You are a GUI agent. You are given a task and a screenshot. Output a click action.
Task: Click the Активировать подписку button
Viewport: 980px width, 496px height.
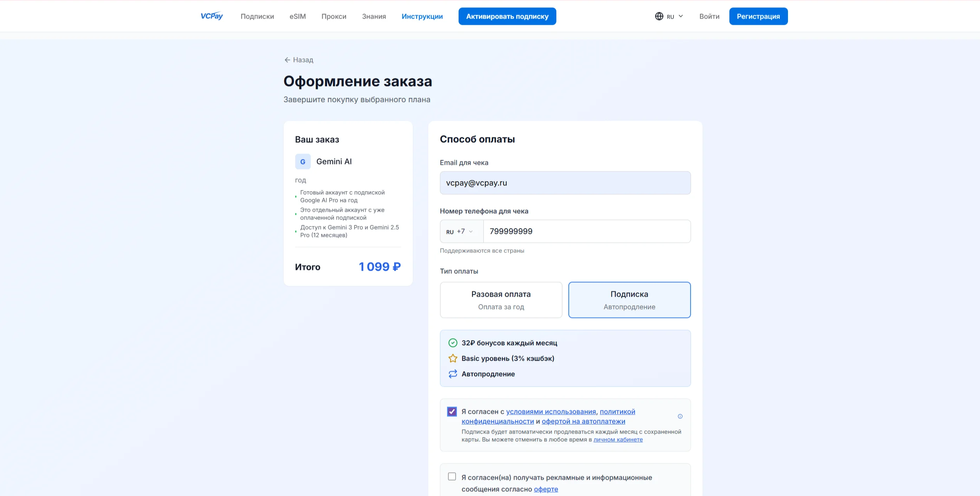click(x=507, y=16)
